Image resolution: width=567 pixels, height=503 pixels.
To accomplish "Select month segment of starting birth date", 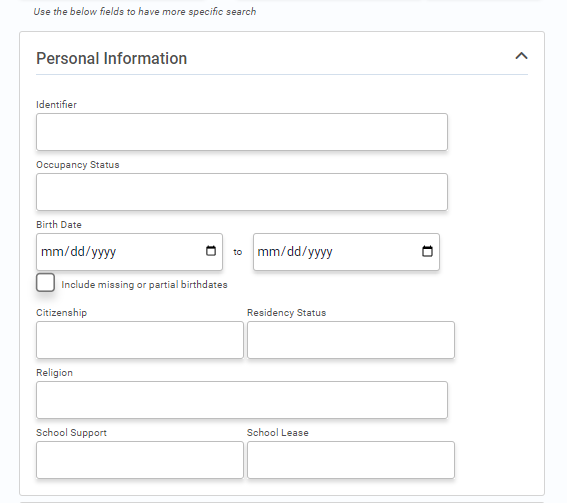I will click(x=52, y=251).
